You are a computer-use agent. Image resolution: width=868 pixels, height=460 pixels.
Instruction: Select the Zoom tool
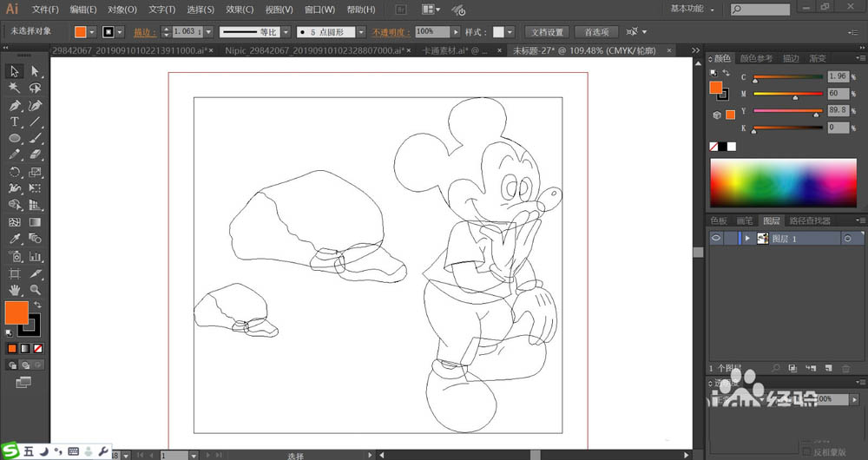35,290
